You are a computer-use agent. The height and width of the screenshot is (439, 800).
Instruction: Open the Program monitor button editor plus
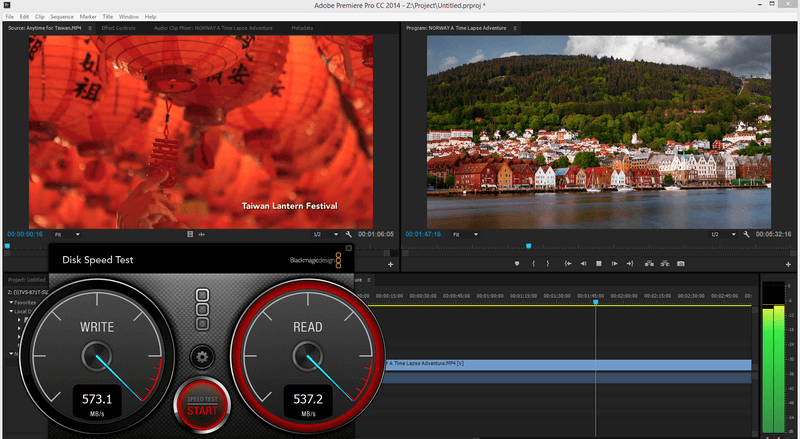click(x=788, y=264)
